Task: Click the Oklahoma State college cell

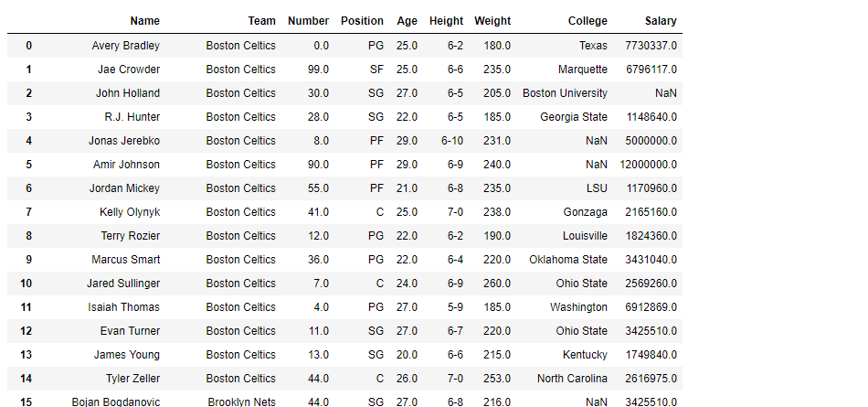Action: (568, 260)
